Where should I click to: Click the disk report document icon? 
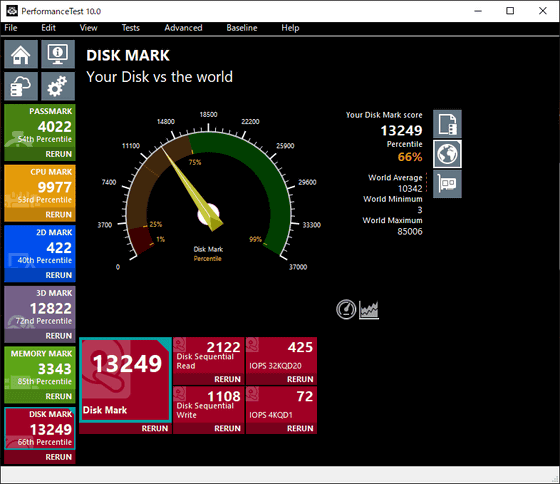click(447, 124)
